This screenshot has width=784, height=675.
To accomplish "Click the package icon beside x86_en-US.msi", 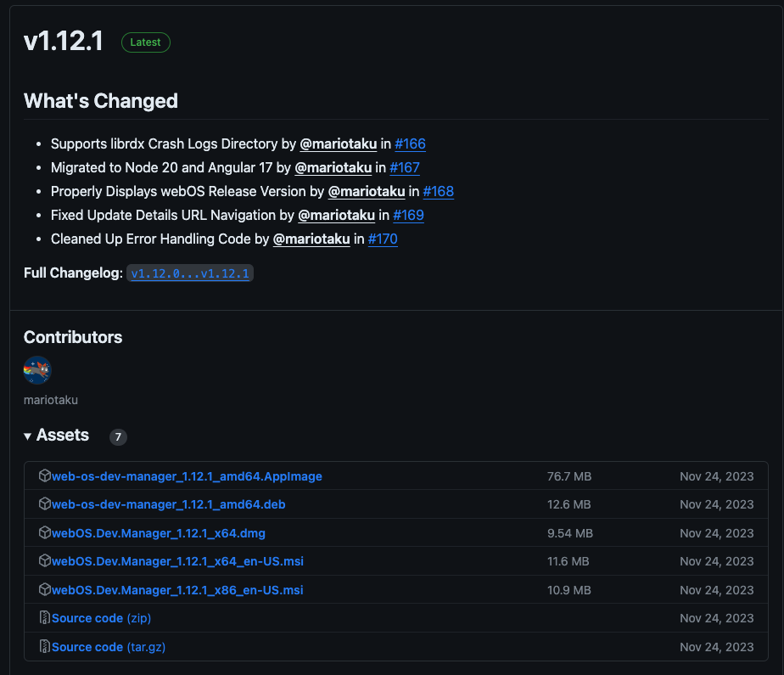I will coord(44,589).
